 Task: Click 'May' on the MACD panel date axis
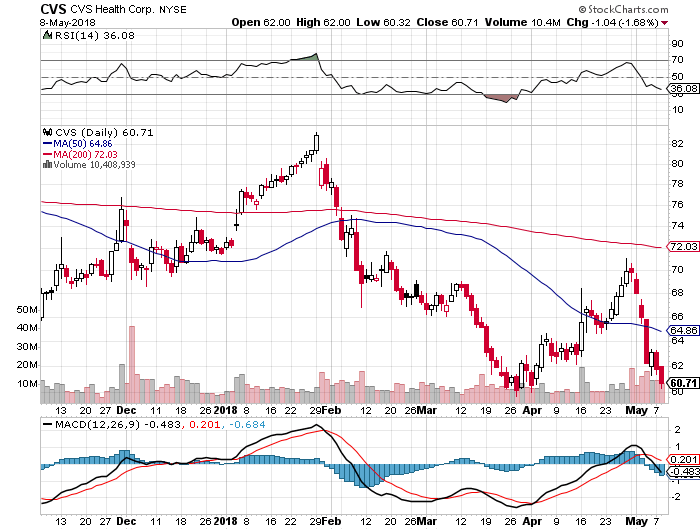pyautogui.click(x=637, y=521)
